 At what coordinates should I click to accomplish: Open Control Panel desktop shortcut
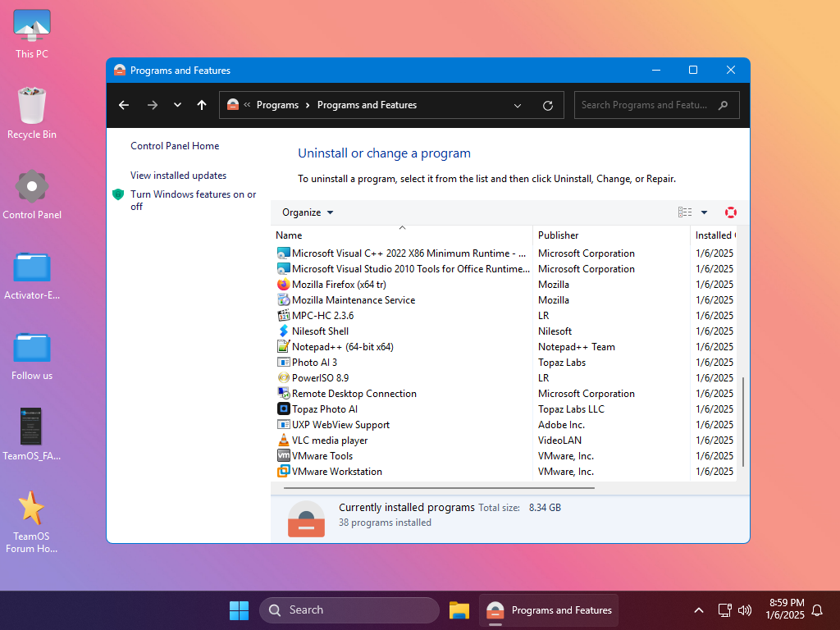(x=32, y=194)
